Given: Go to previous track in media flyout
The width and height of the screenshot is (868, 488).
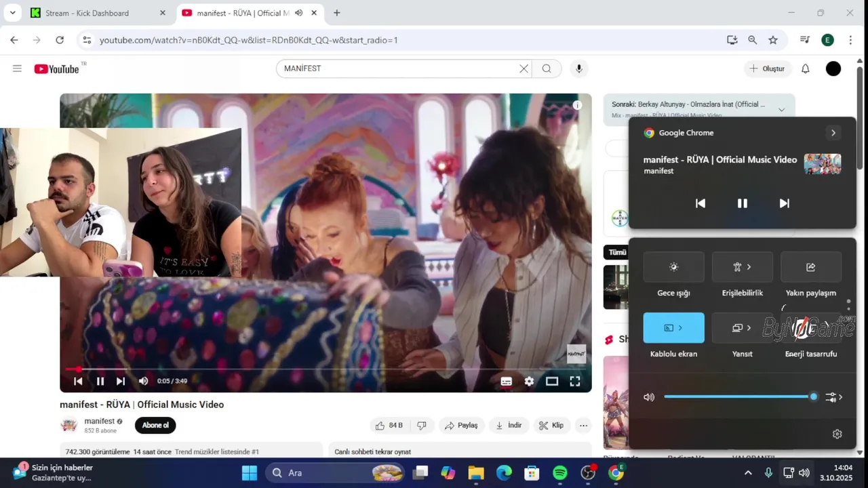Looking at the screenshot, I should 701,203.
